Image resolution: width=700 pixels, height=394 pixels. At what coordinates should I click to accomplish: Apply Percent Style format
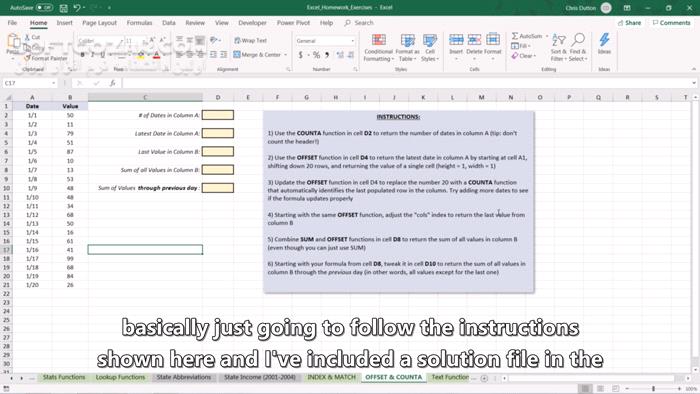coord(317,55)
